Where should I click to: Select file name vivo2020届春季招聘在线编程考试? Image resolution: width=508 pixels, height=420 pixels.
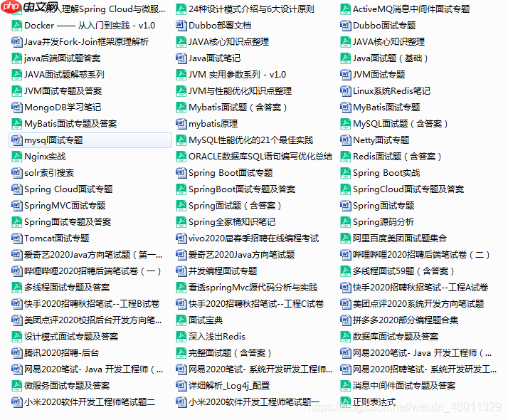click(254, 238)
